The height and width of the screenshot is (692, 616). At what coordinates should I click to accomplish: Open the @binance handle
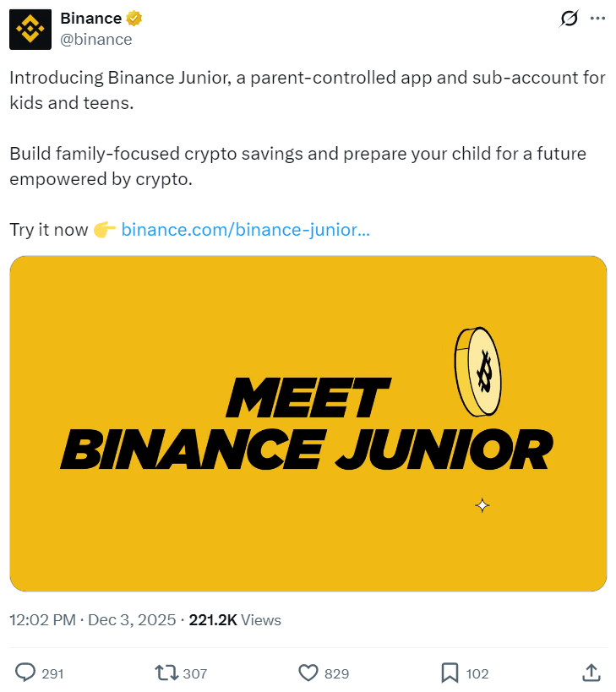click(x=96, y=39)
